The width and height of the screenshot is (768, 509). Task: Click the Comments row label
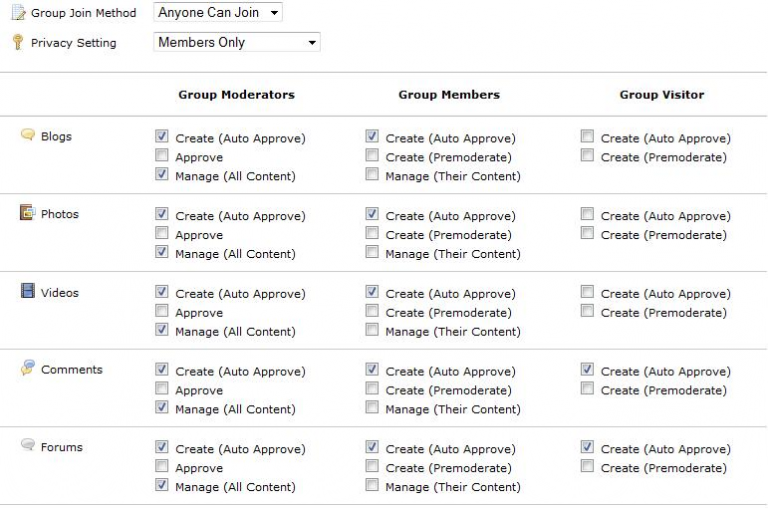[72, 369]
